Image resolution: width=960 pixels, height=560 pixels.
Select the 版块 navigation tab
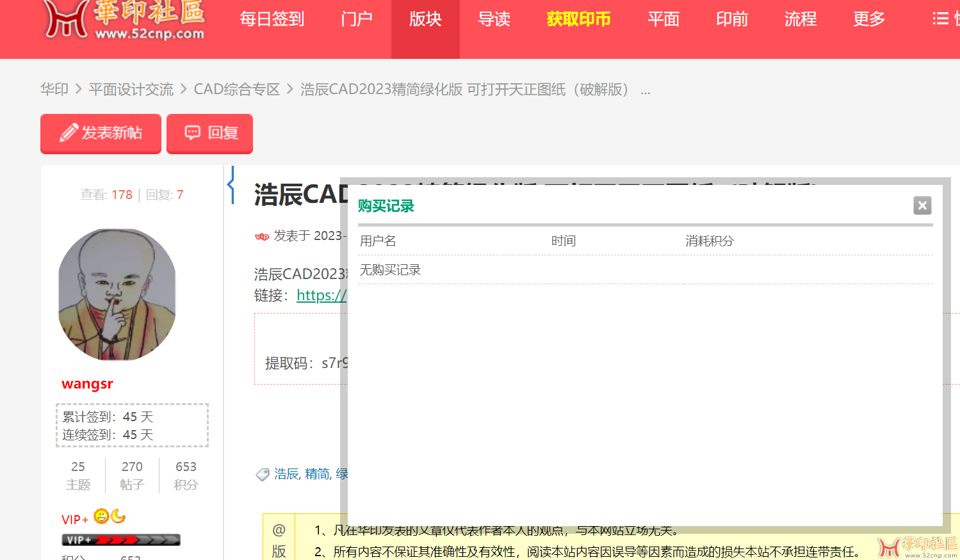425,19
